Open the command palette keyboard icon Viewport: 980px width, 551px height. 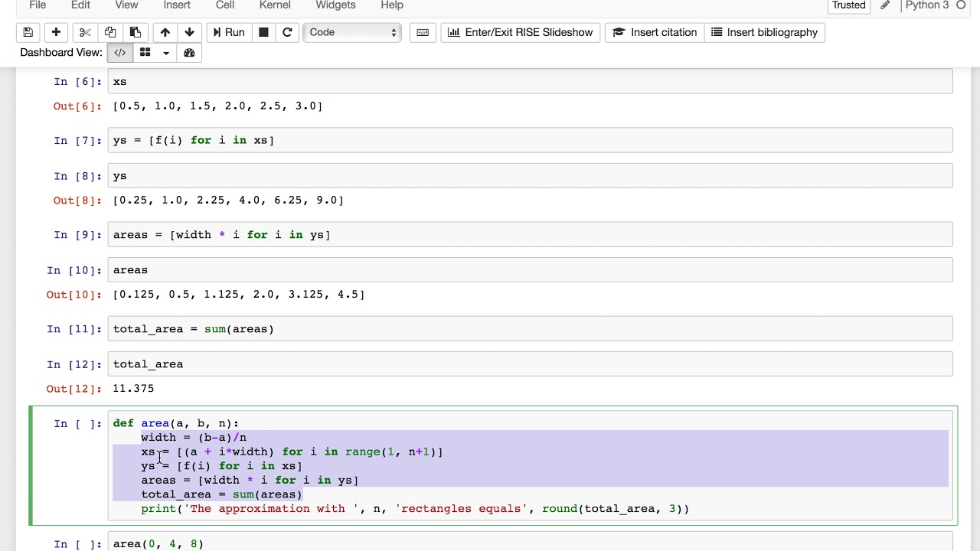pos(422,32)
